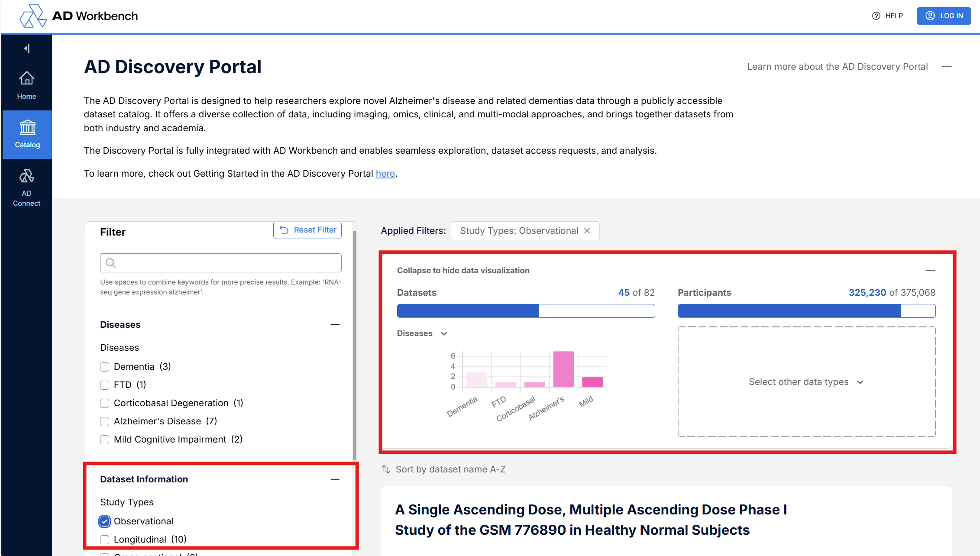Collapse the data visualization panel
This screenshot has height=556, width=980.
pos(930,271)
